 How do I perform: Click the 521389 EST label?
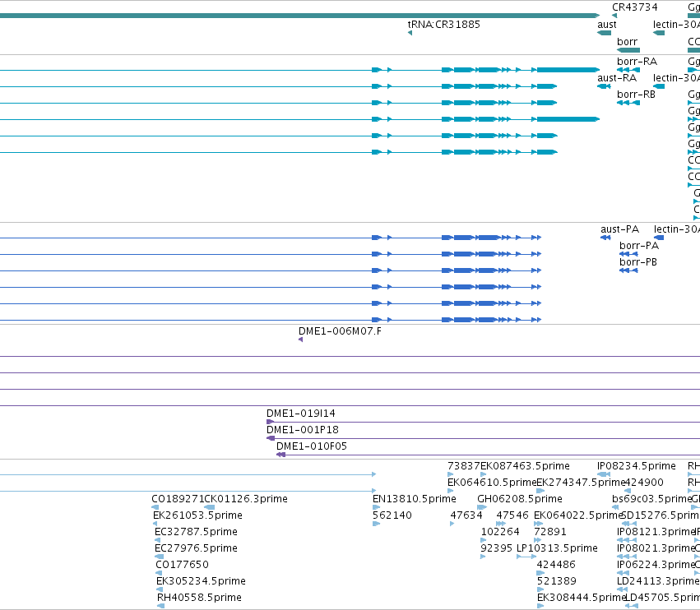click(557, 581)
